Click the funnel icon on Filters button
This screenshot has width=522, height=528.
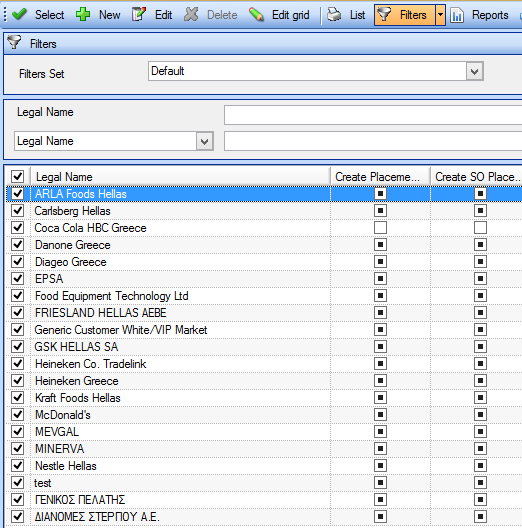point(384,14)
